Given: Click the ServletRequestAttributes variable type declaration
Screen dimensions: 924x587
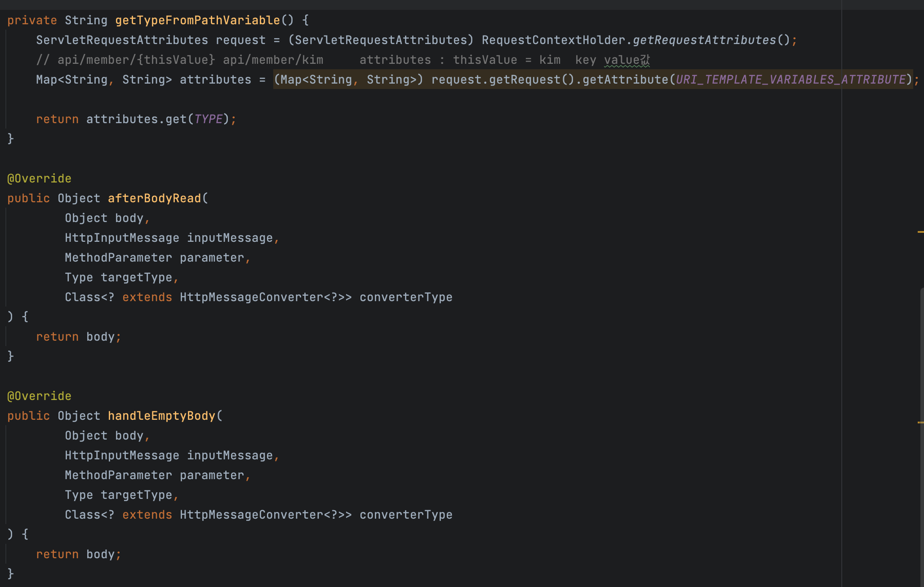Looking at the screenshot, I should pyautogui.click(x=122, y=40).
